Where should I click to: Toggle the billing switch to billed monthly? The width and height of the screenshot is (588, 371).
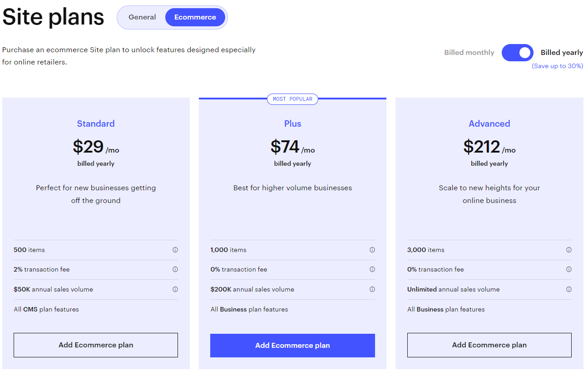(x=517, y=53)
